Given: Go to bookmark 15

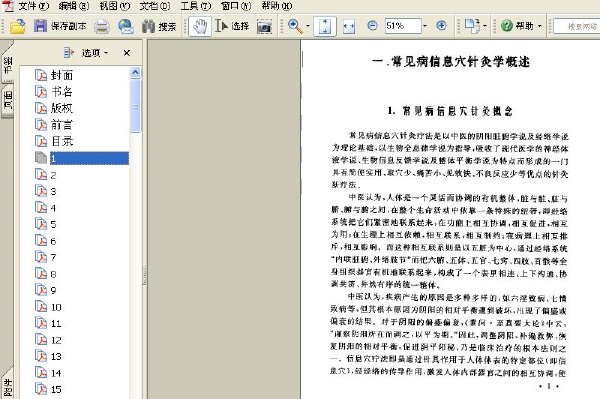Looking at the screenshot, I should coord(56,389).
